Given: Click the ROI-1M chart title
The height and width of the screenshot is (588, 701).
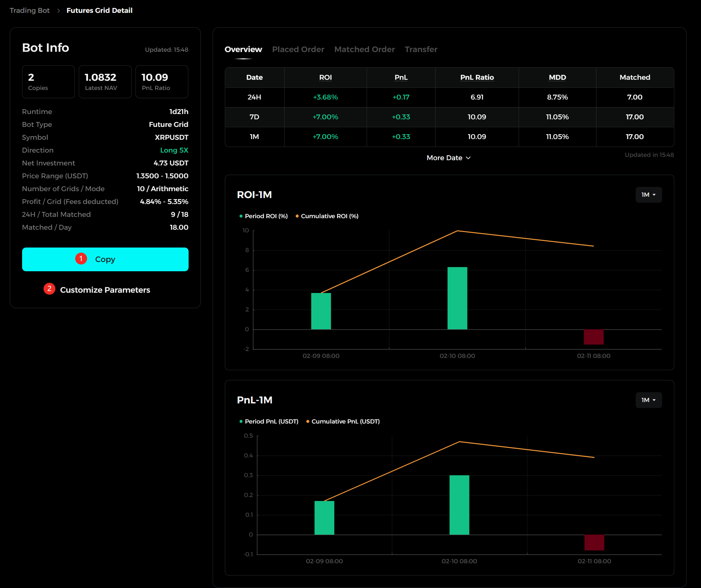Looking at the screenshot, I should (x=254, y=194).
